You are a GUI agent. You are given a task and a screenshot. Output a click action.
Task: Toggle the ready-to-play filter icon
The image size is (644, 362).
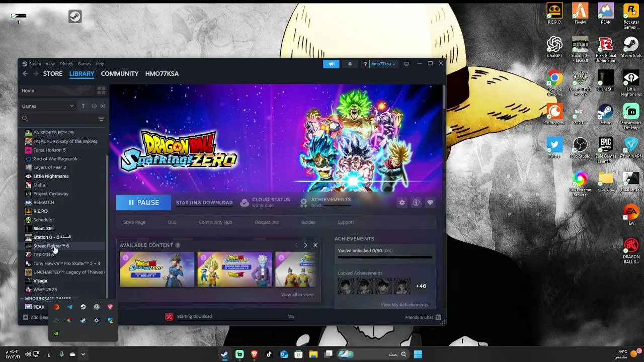click(103, 106)
